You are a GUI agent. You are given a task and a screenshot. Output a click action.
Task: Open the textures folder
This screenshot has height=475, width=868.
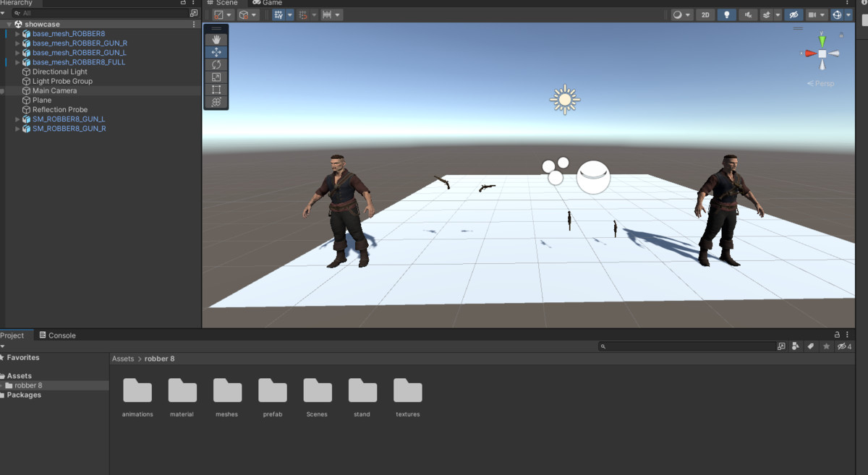tap(407, 391)
